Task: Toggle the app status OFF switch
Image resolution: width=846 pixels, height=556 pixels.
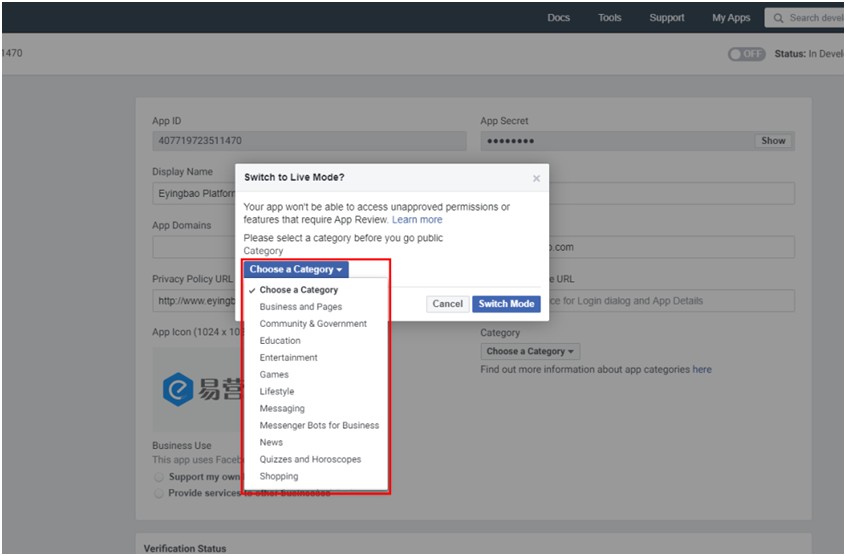Action: coord(746,54)
